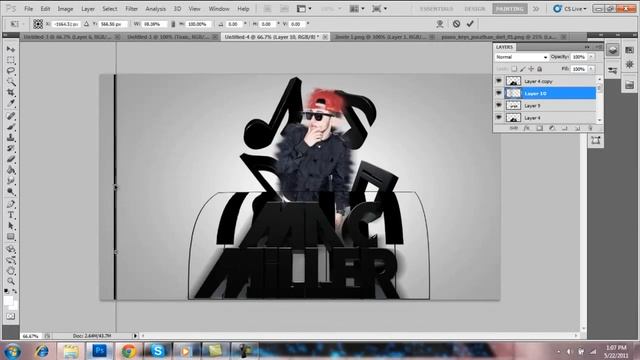Viewport: 640px width, 360px height.
Task: Select the Brush tool
Action: [x=11, y=127]
